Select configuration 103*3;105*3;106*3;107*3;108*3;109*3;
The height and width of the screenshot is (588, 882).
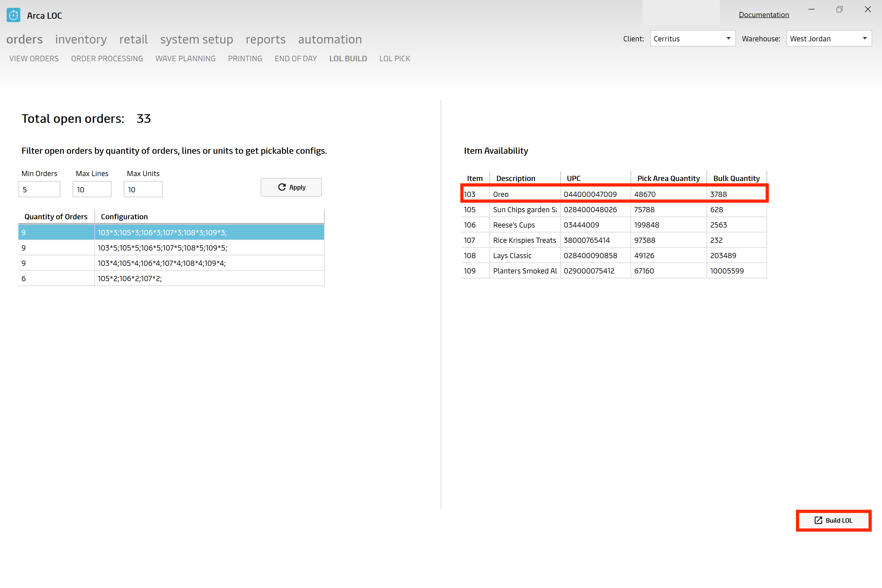click(x=171, y=232)
